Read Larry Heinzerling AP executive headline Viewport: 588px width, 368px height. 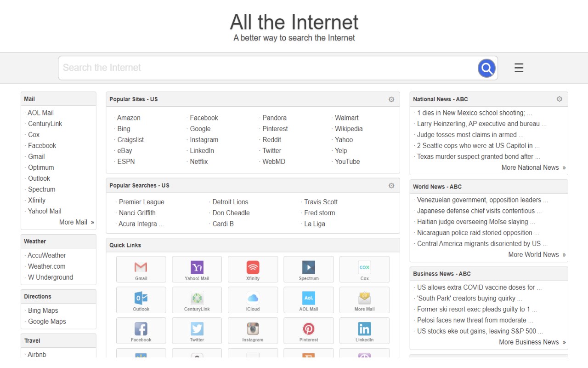point(482,124)
